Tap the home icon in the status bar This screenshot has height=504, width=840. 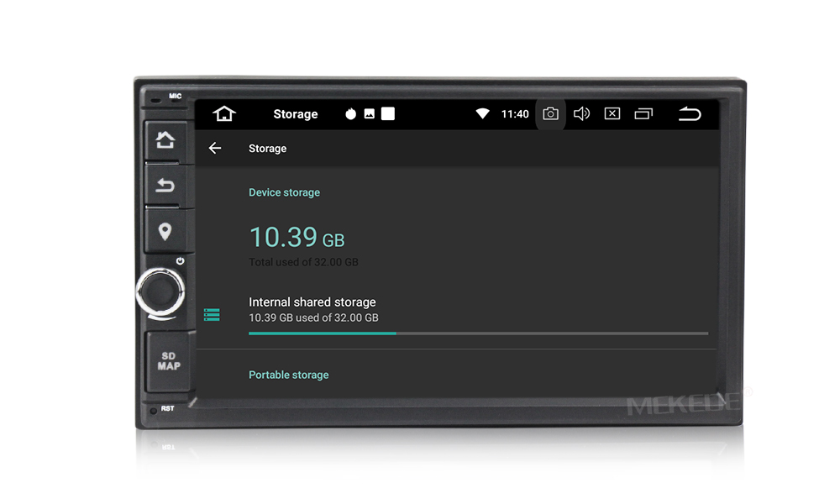224,113
